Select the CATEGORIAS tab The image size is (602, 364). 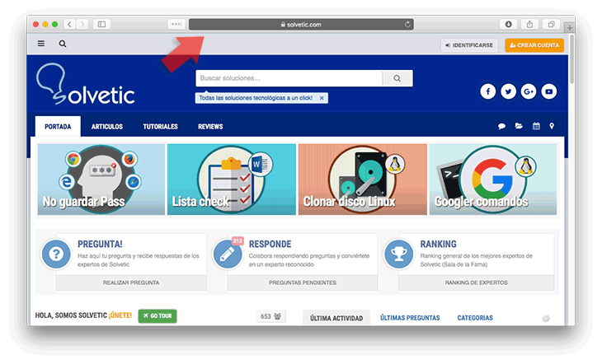tap(475, 318)
